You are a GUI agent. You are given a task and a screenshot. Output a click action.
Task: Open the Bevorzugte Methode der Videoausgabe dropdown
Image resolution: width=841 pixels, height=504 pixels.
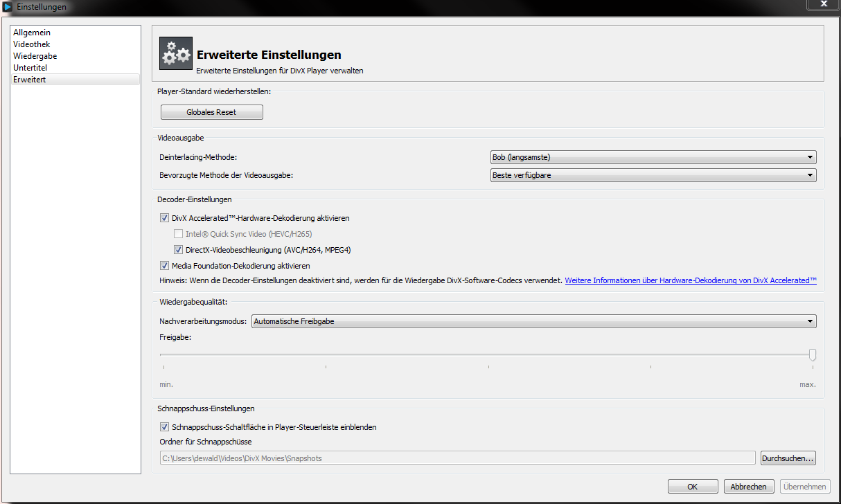click(x=653, y=175)
